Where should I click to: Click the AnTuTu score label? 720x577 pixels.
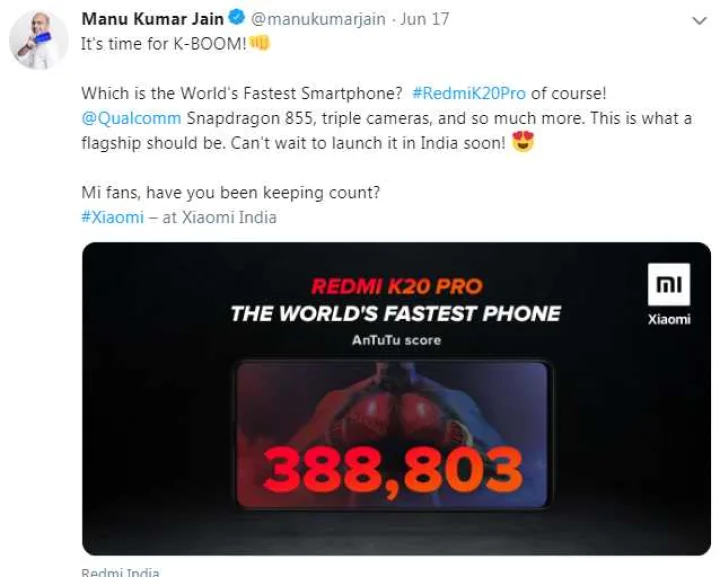point(396,340)
